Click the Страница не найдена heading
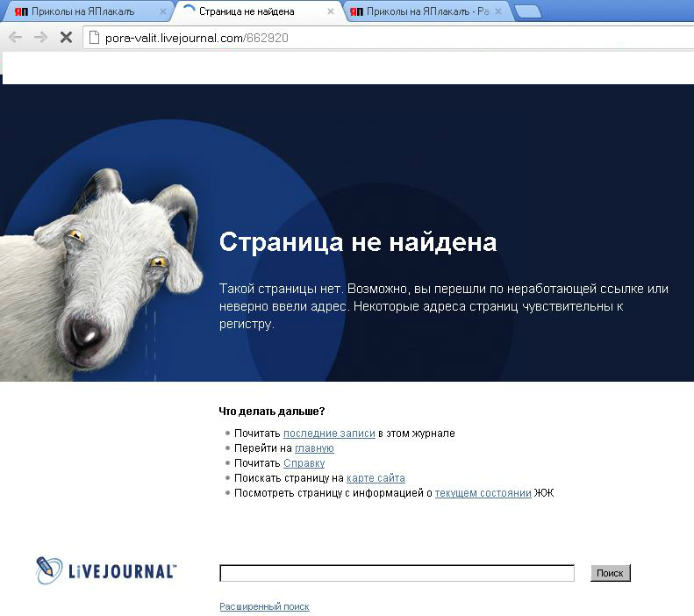This screenshot has width=694, height=616. point(358,242)
